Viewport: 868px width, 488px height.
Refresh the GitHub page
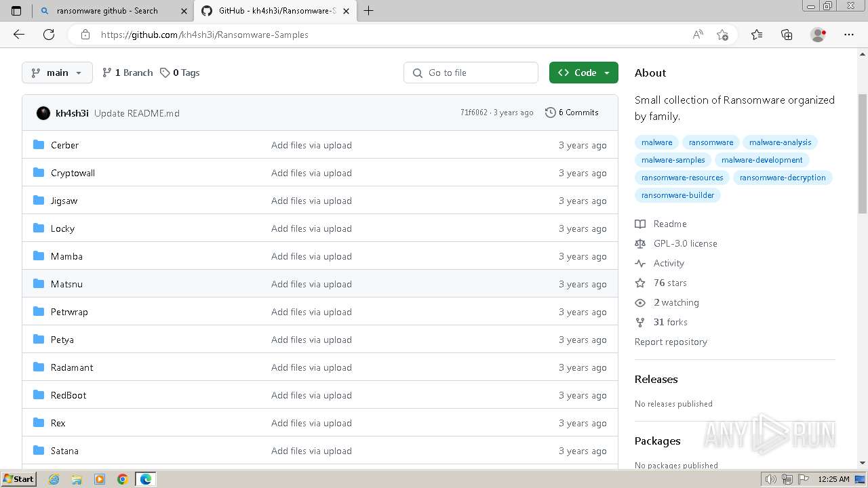click(x=49, y=35)
